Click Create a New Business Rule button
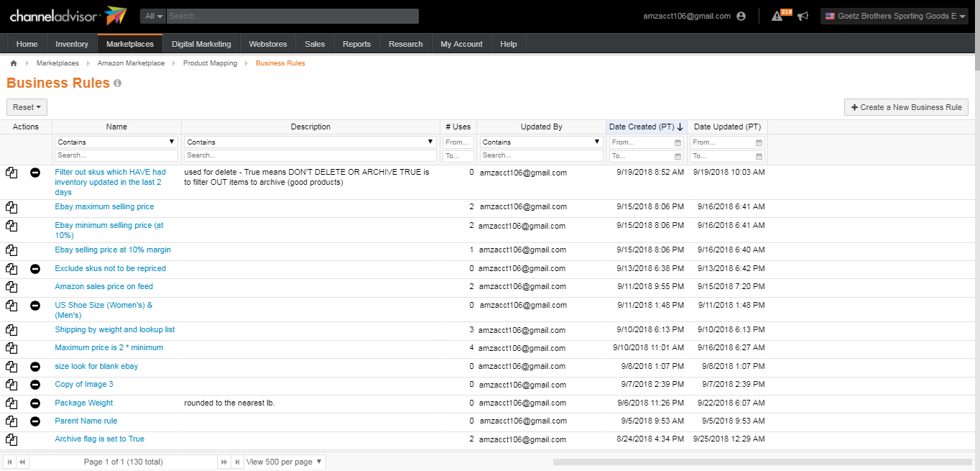This screenshot has height=471, width=980. coord(906,107)
